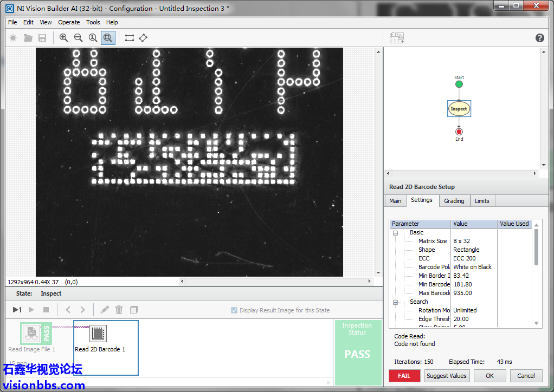
Task: Collapse the Basic parameter group
Action: [x=395, y=233]
